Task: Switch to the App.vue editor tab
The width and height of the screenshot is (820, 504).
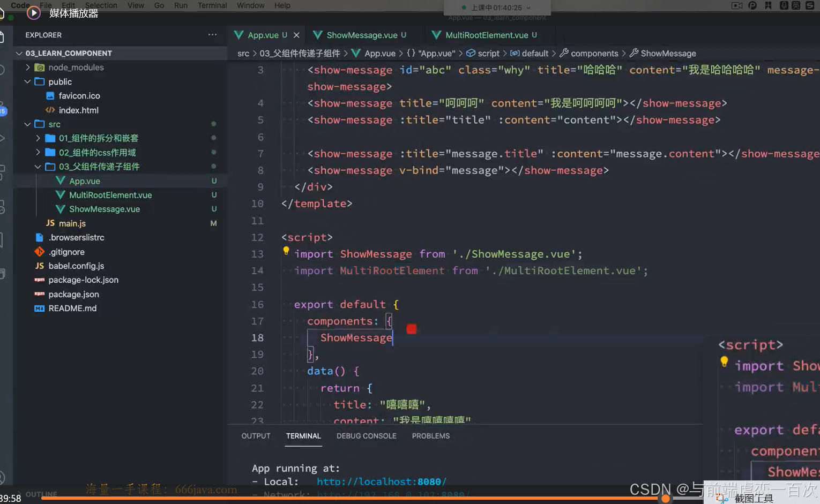Action: [263, 35]
